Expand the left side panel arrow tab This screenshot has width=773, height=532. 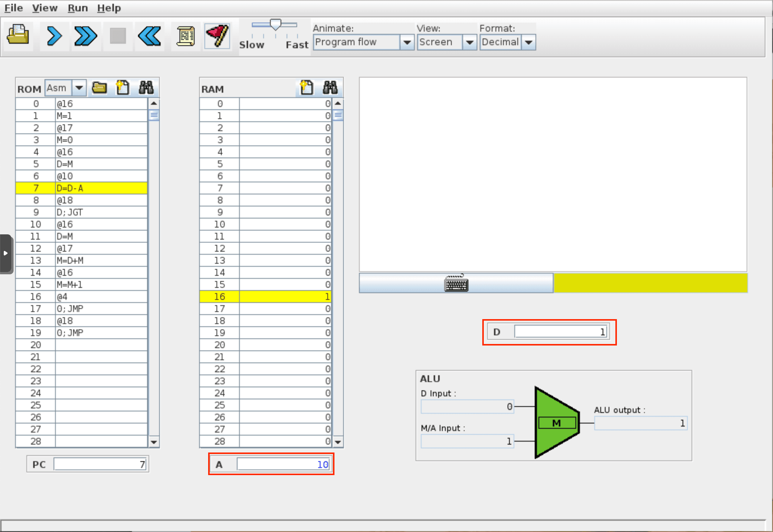(x=6, y=253)
